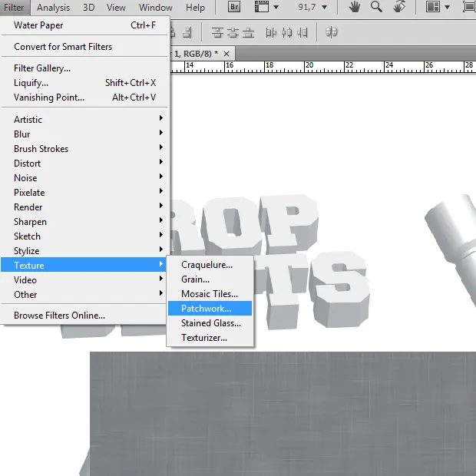Open the Filter Gallery dialog

41,68
